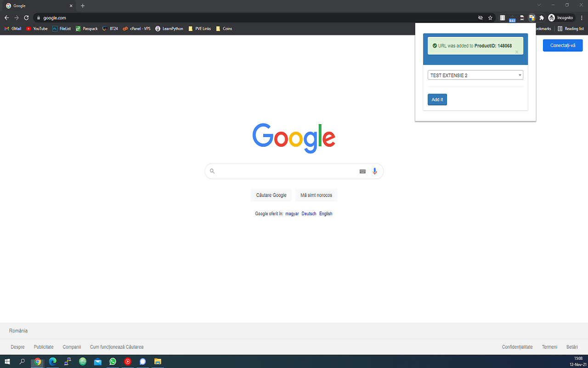
Task: Open Signal from the taskbar
Action: pyautogui.click(x=143, y=362)
